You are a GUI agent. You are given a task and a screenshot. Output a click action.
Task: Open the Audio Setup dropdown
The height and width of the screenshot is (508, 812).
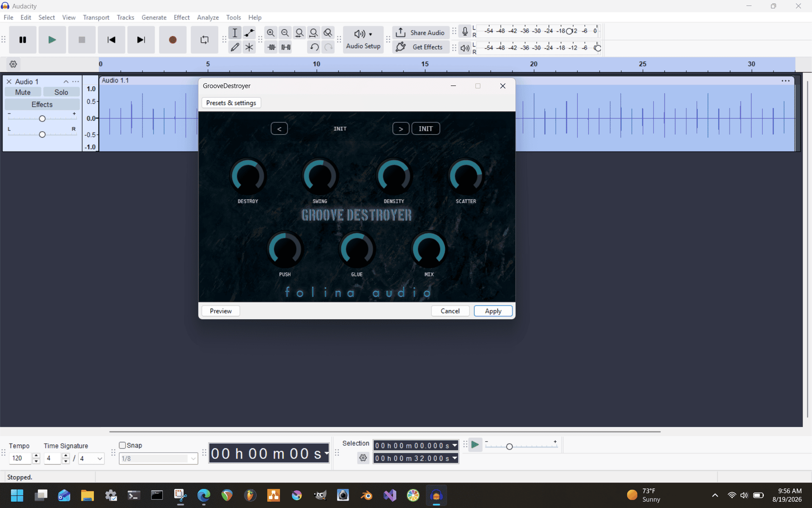[363, 40]
